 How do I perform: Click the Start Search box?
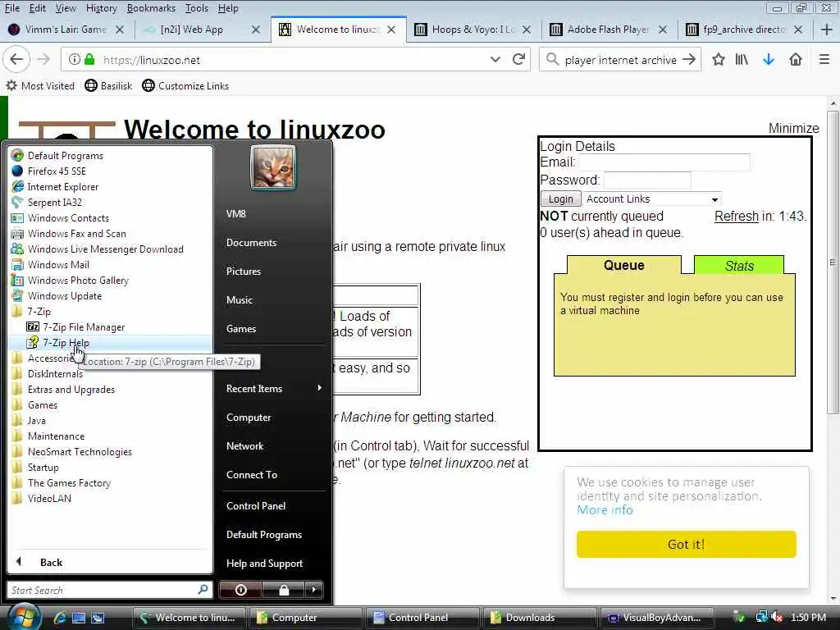point(110,590)
